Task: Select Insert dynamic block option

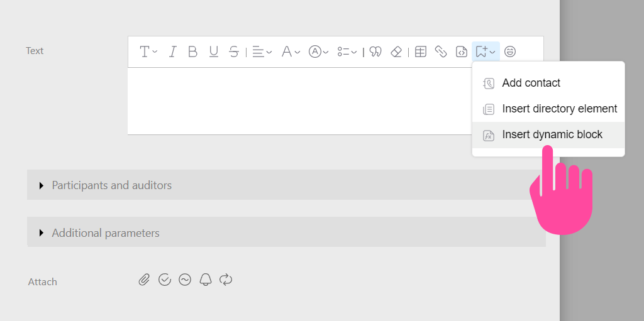Action: coord(548,134)
